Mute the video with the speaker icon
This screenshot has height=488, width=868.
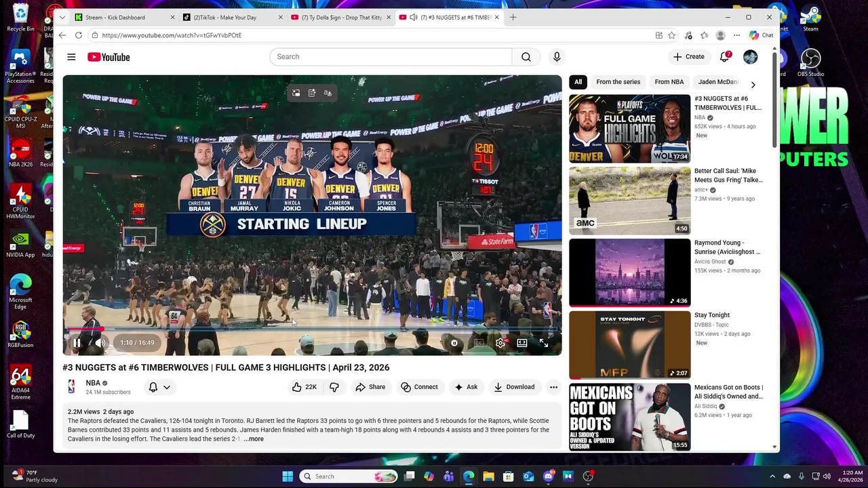point(100,343)
